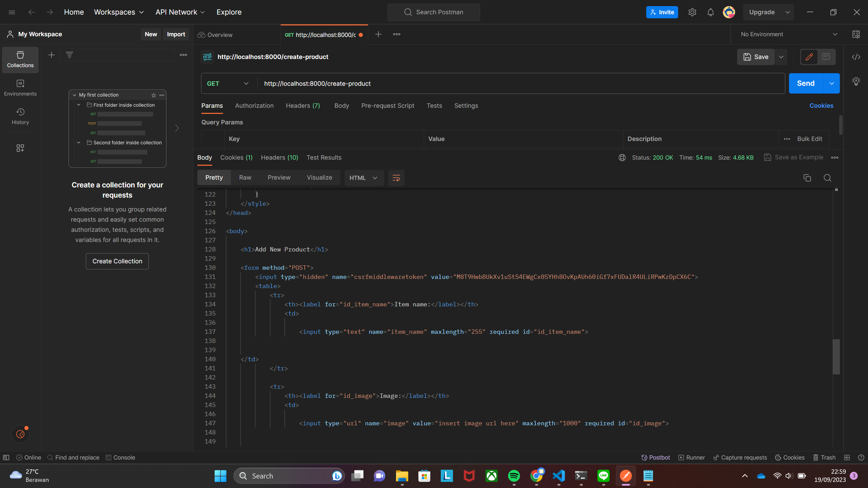This screenshot has height=488, width=868.
Task: Toggle the documentation edit pencil
Action: click(x=809, y=57)
